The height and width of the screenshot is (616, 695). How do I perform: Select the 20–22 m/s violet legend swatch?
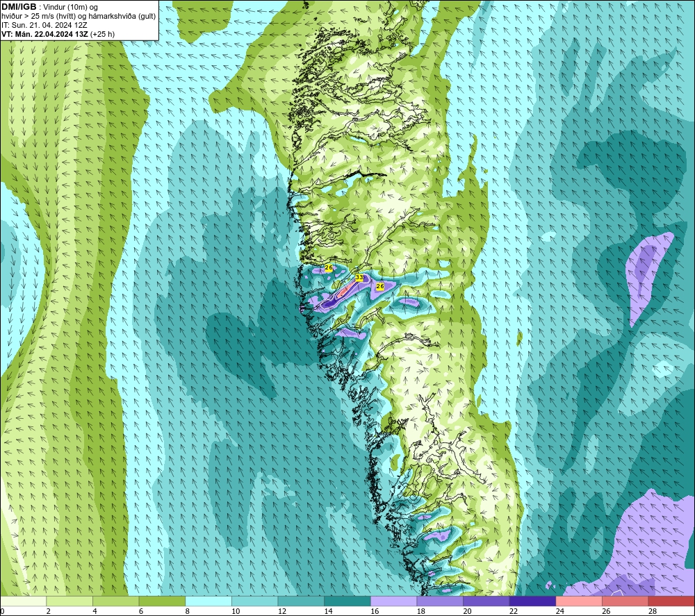click(486, 601)
